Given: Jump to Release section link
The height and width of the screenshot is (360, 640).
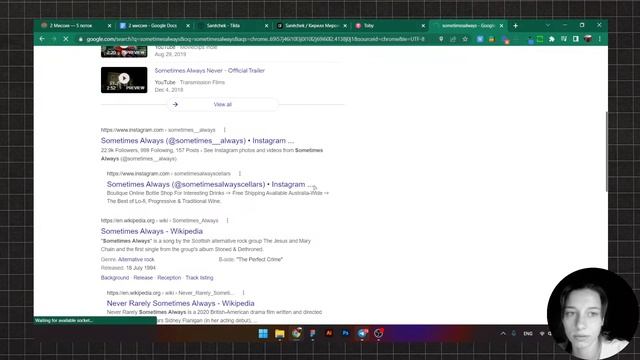Looking at the screenshot, I should pos(143,278).
